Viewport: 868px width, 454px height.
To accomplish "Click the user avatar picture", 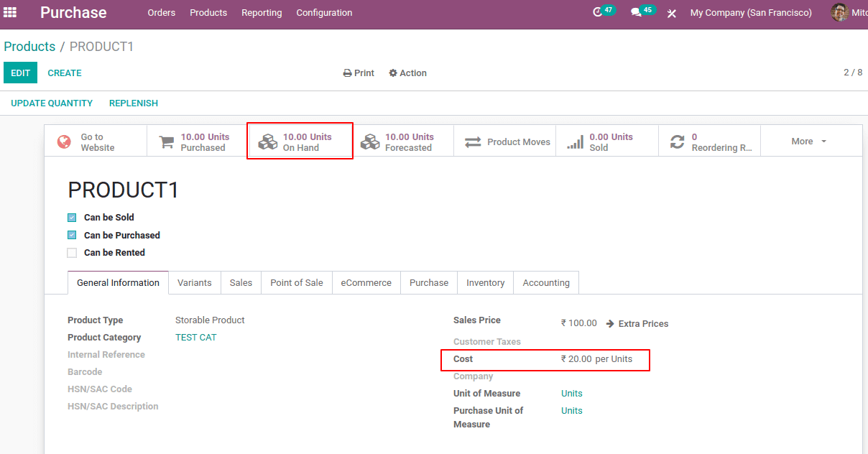I will [839, 12].
